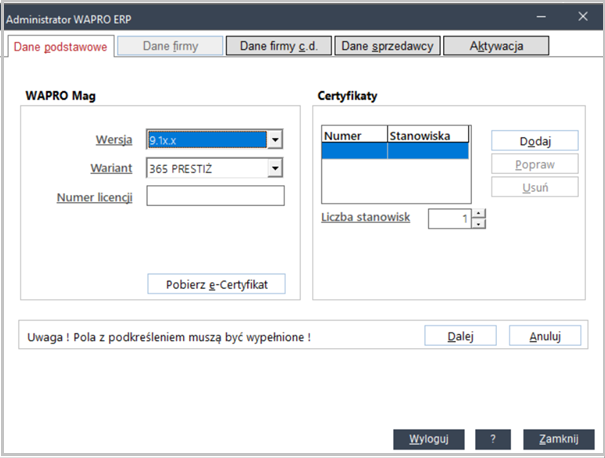Click the Dalej button
Image resolution: width=605 pixels, height=458 pixels.
coord(460,336)
